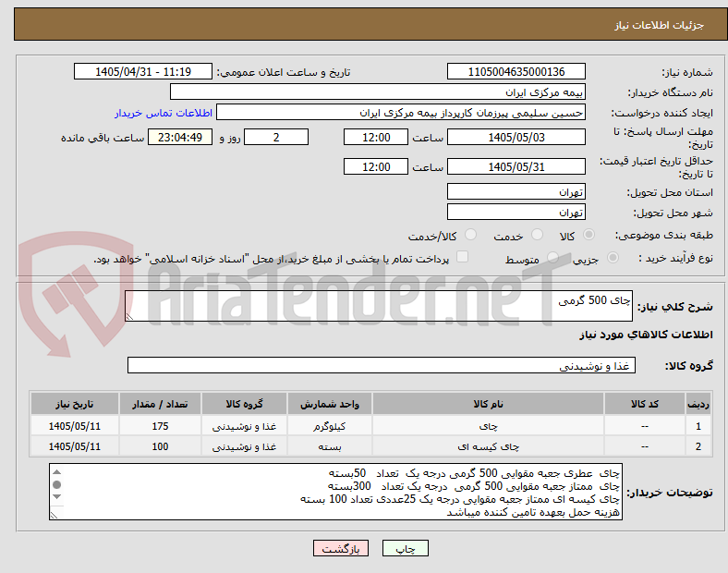Image resolution: width=728 pixels, height=573 pixels.
Task: Click the scrollbar thumb in buyer notes
Action: tap(56, 485)
